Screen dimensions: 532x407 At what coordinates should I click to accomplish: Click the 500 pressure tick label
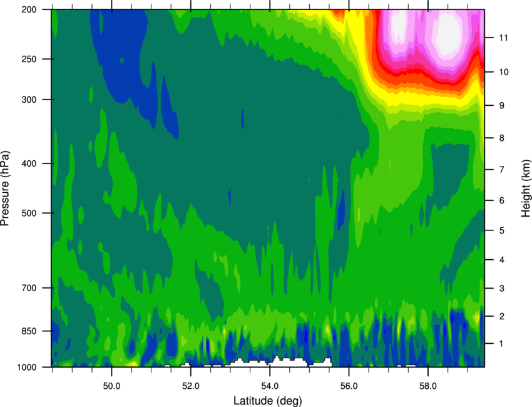[x=29, y=213]
